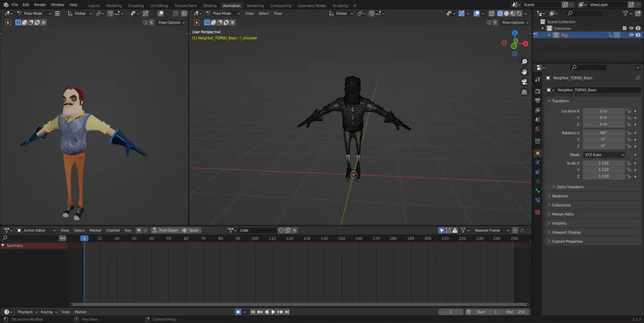The image size is (644, 323).
Task: Open the XYZ Euler rotation mode dropdown
Action: pos(604,155)
